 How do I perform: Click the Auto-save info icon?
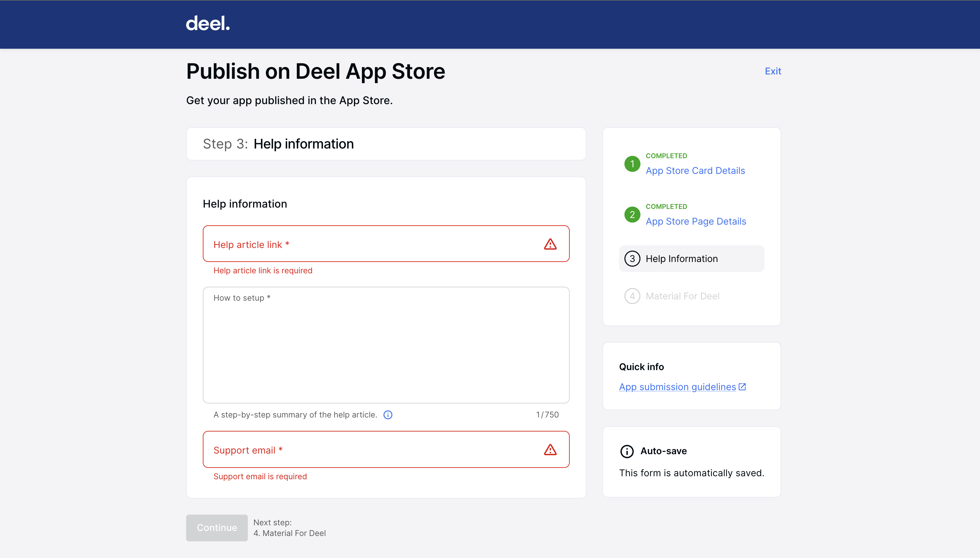[627, 452]
